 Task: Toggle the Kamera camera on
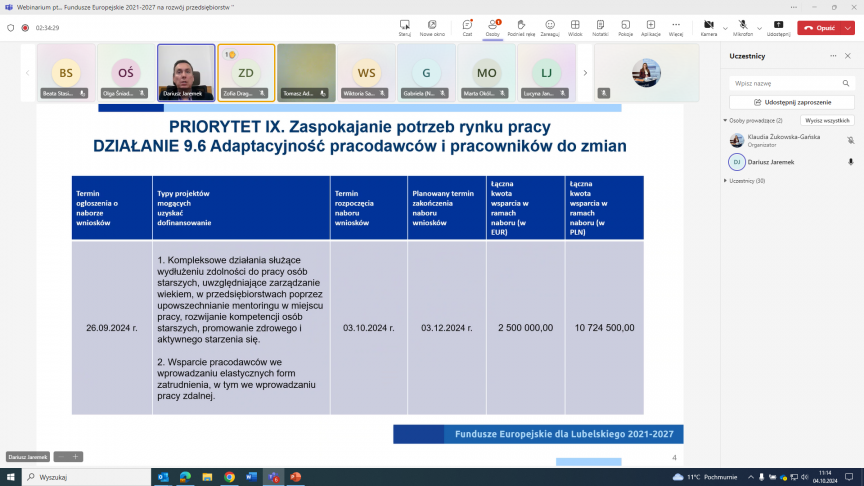(x=709, y=28)
